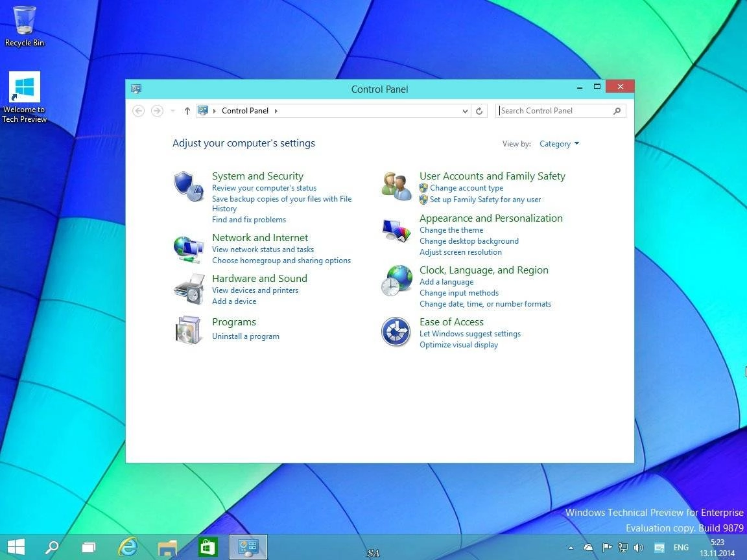This screenshot has width=747, height=560.
Task: Click the Add a device link
Action: click(234, 301)
